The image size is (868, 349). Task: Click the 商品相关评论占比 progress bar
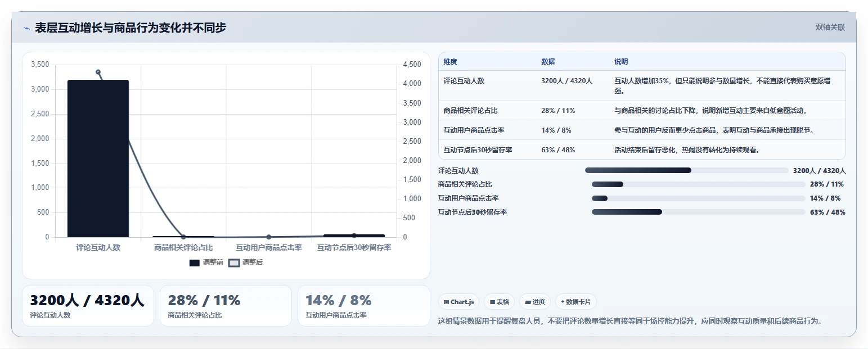[699, 184]
